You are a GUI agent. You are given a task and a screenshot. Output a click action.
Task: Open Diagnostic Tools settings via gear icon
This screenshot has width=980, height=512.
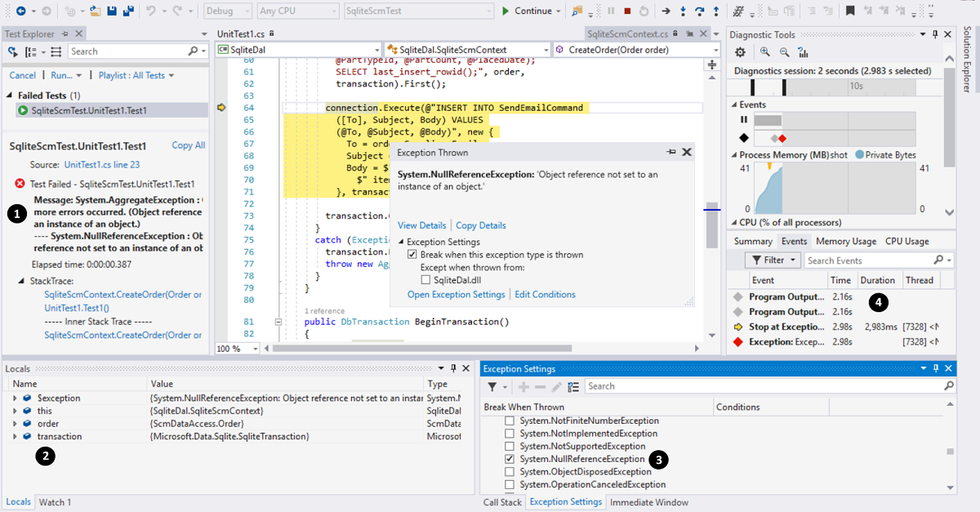(740, 51)
